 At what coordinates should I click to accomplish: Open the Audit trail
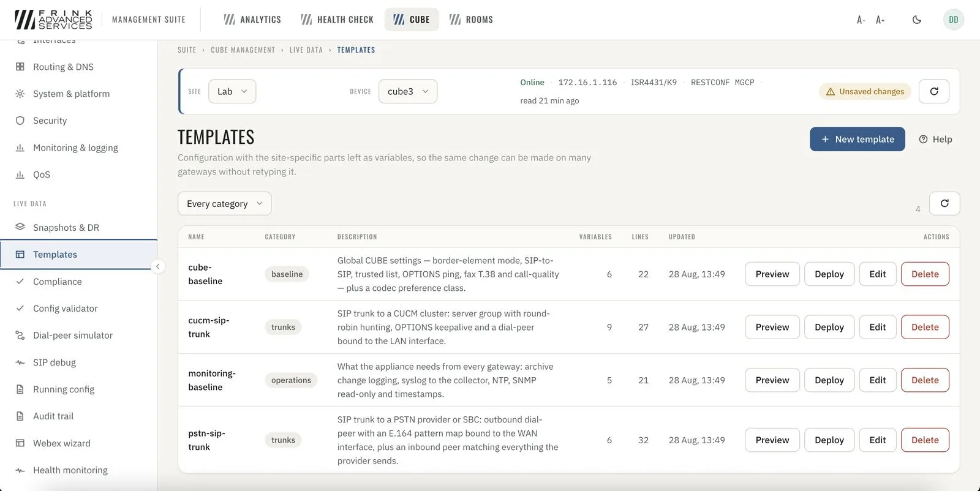(x=78, y=416)
